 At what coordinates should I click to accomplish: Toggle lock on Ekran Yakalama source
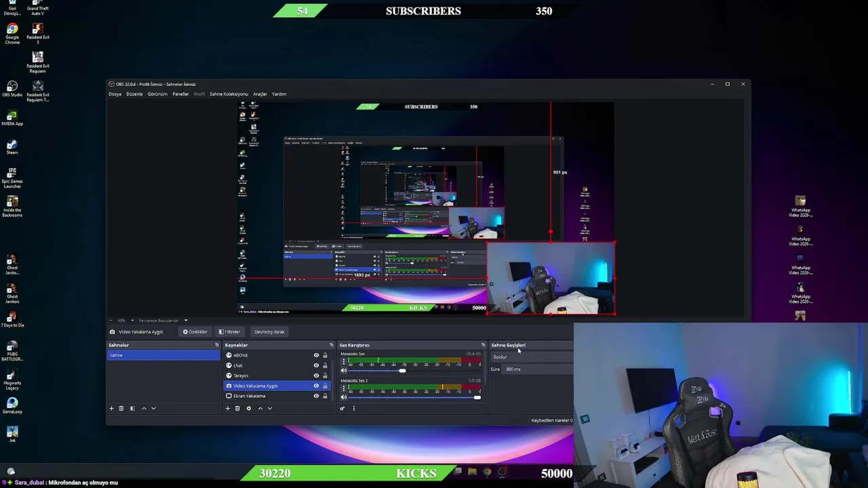tap(325, 396)
